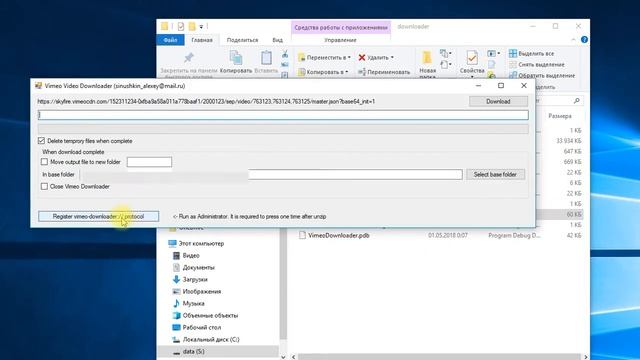Click Переименовать in the ribbon
Image resolution: width=640 pixels, height=360 pixels.
coord(384,72)
